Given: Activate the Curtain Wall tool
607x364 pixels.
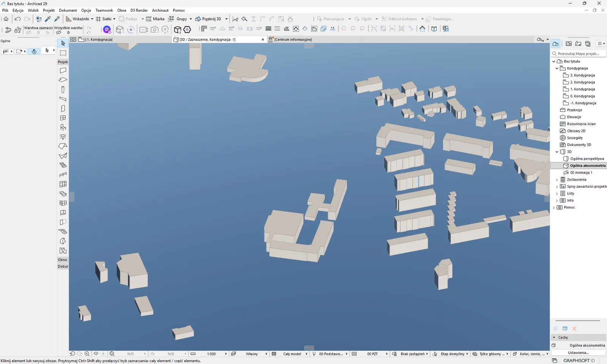Looking at the screenshot, I should pos(63,184).
